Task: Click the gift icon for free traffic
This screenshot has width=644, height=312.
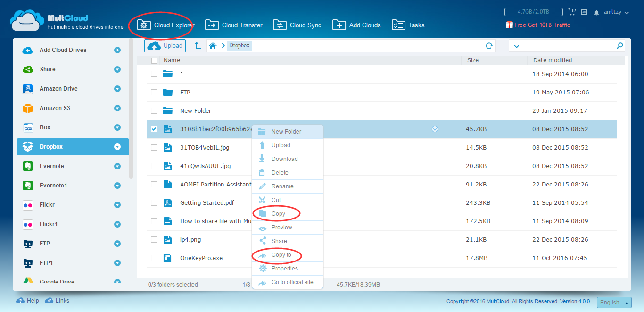Action: click(509, 25)
